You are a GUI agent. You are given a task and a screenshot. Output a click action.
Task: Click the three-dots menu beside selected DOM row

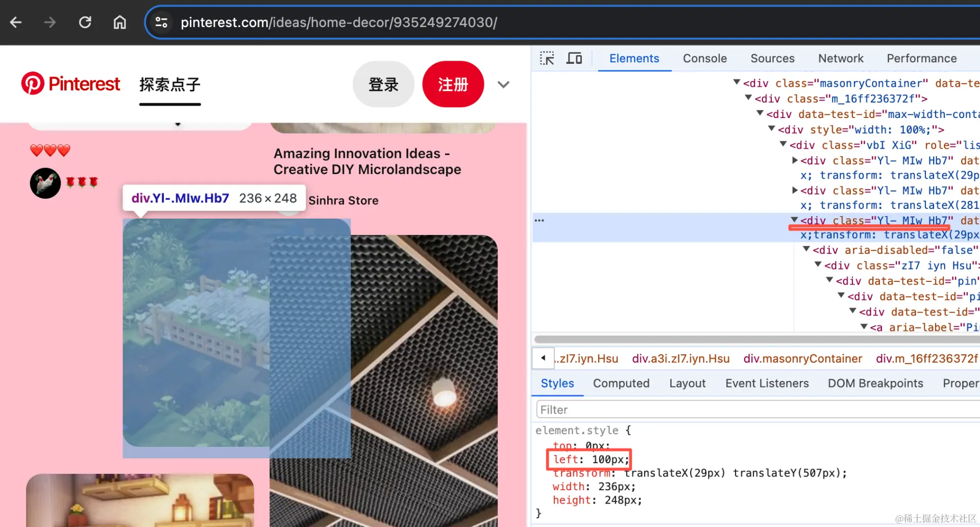click(539, 221)
